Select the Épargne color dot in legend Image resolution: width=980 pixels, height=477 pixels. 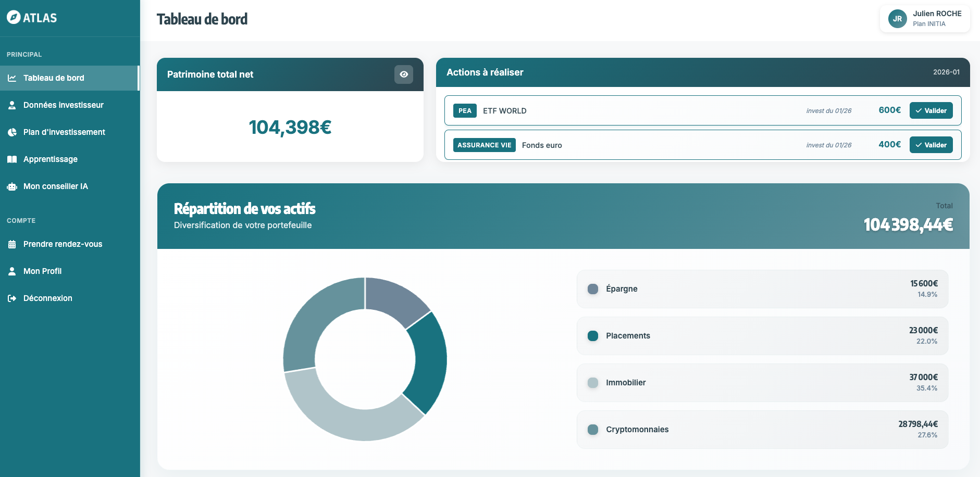coord(593,289)
